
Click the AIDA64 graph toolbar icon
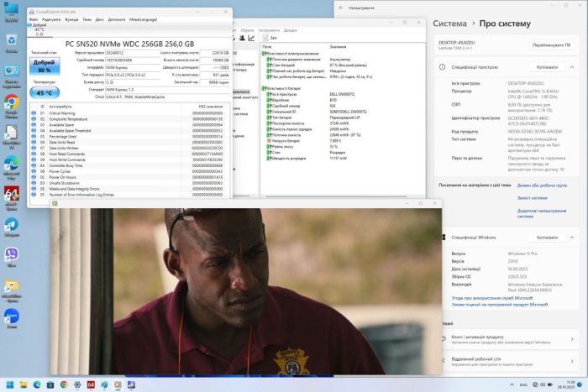251,38
